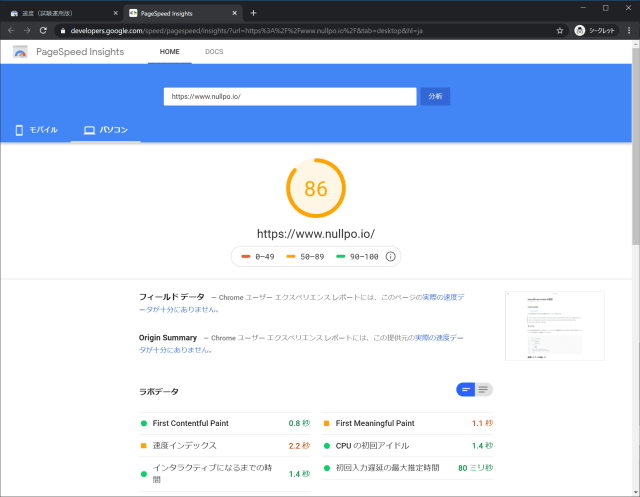Click the ラボデータ section heading

pos(159,391)
